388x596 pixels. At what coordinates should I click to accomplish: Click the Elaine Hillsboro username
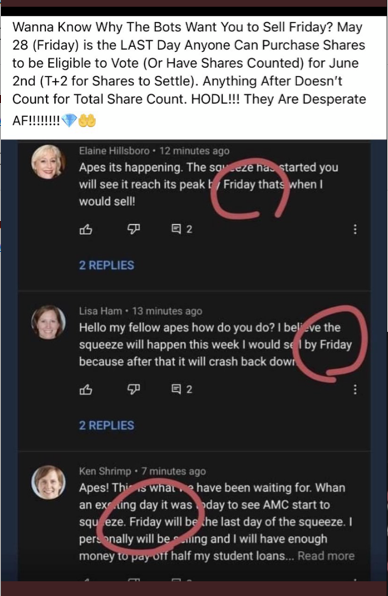coord(114,151)
